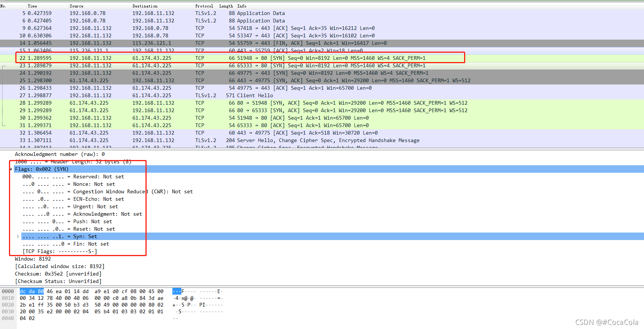644x329 pixels.
Task: Select packet 27 Client Hello row
Action: point(322,95)
